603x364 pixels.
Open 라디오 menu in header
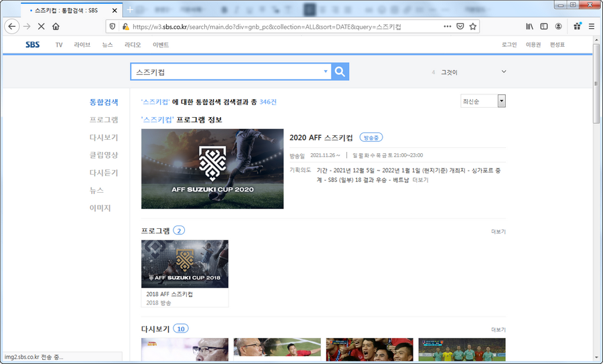coord(133,45)
